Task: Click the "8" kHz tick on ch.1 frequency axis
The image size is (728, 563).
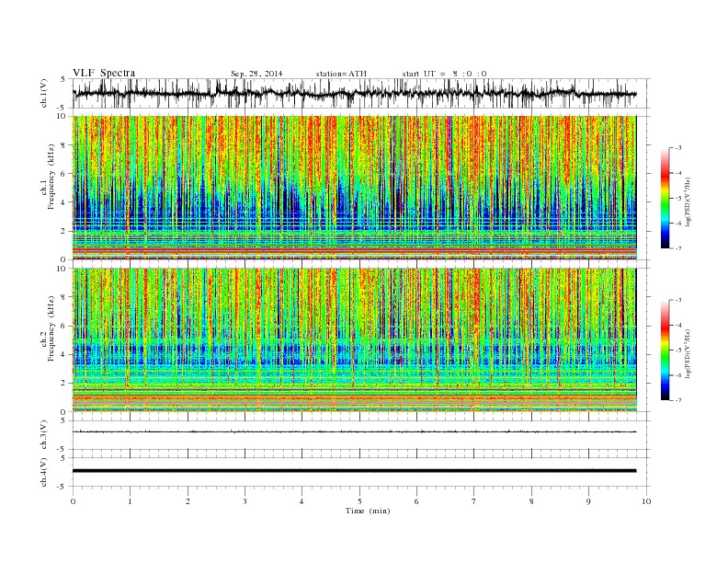Action: 64,145
